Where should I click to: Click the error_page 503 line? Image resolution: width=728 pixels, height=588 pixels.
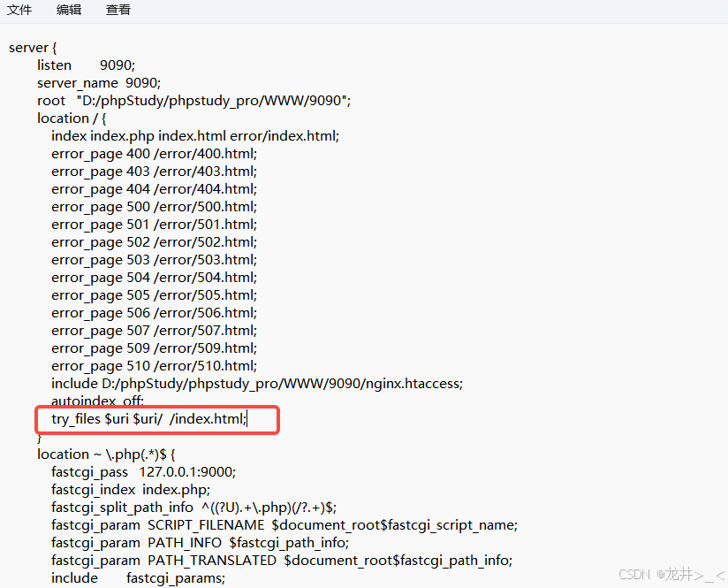(154, 259)
